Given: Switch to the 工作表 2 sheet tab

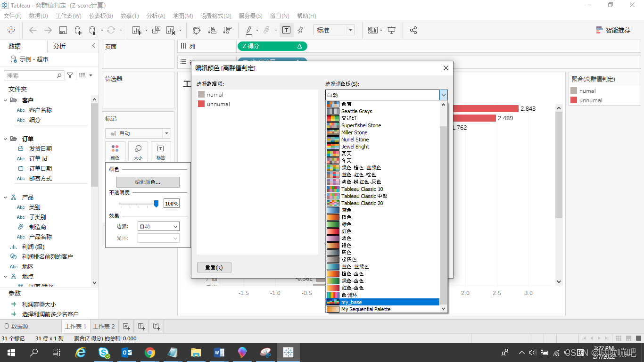Looking at the screenshot, I should pyautogui.click(x=104, y=326).
